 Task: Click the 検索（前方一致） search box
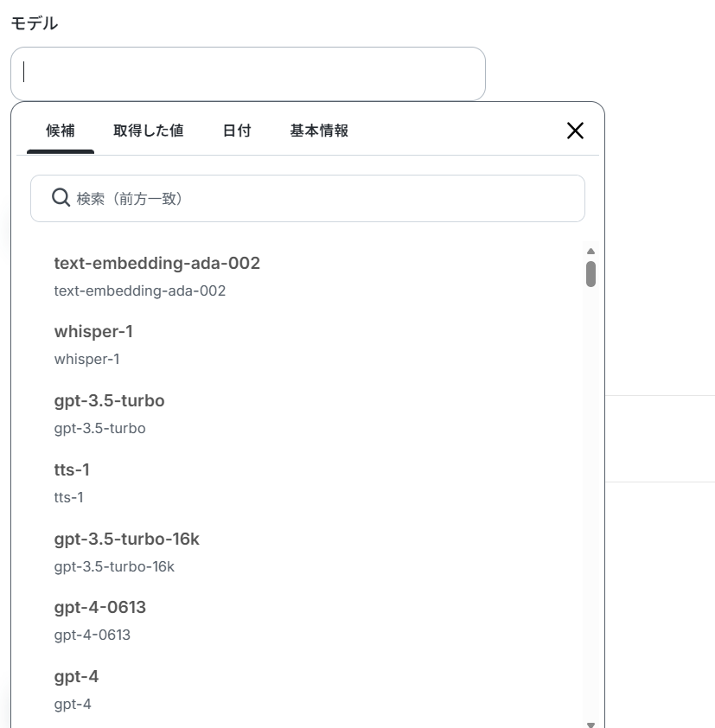tap(308, 198)
